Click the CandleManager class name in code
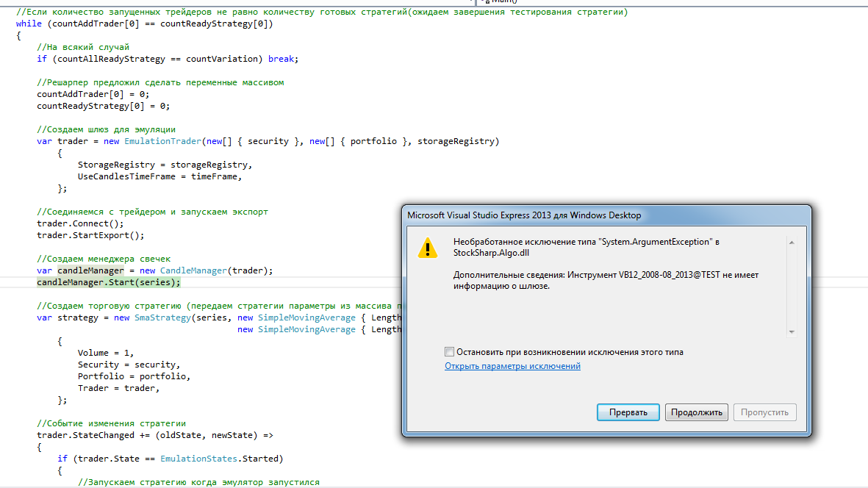This screenshot has height=488, width=868. point(196,270)
